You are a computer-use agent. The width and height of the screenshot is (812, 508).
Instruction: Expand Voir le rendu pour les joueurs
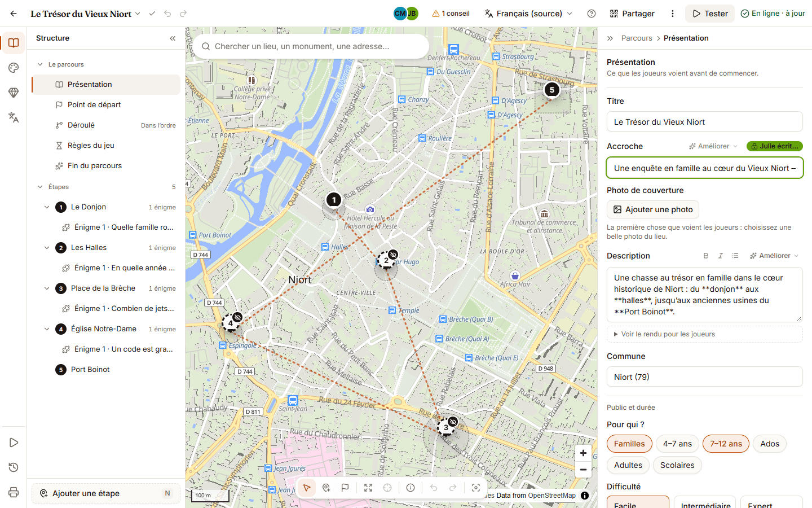[705, 334]
